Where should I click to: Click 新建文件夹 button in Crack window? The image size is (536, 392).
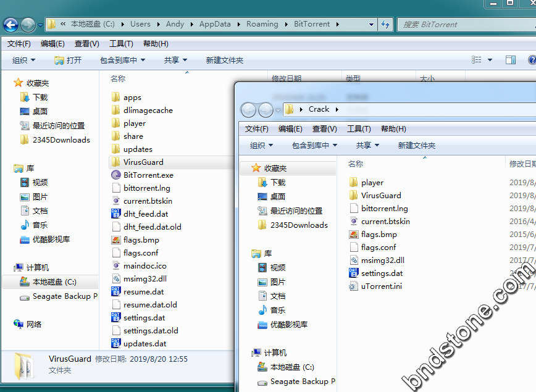pos(417,146)
